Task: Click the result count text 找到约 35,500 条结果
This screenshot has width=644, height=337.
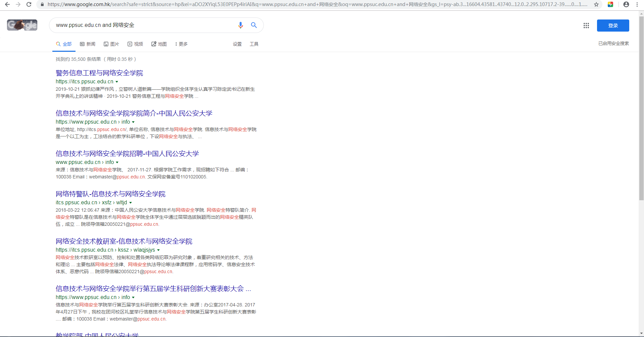Action: pyautogui.click(x=78, y=59)
